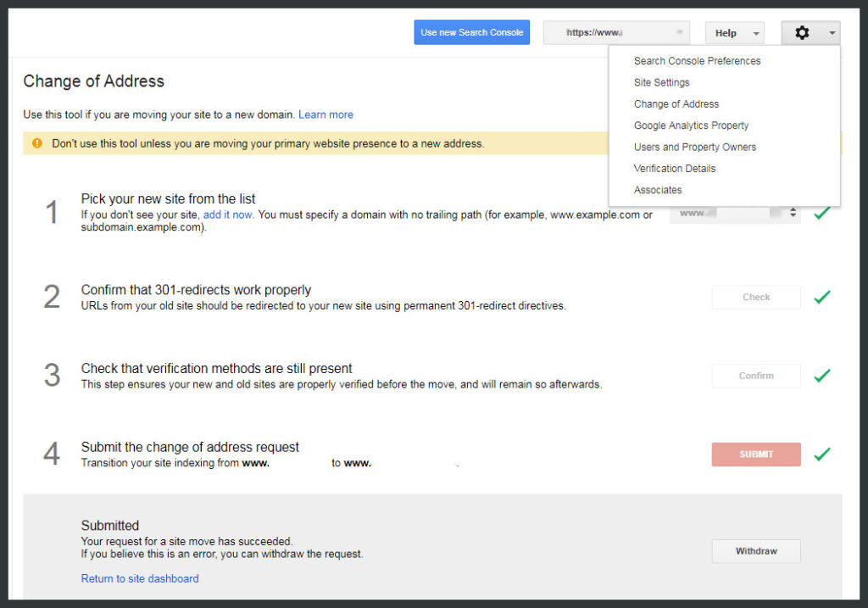Open Google Analytics Property menu entry

click(691, 125)
